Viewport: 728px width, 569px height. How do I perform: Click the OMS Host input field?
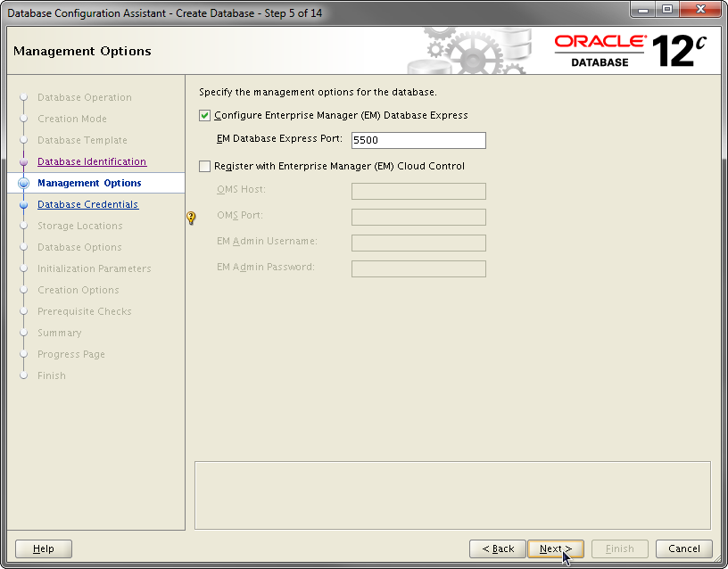point(418,191)
